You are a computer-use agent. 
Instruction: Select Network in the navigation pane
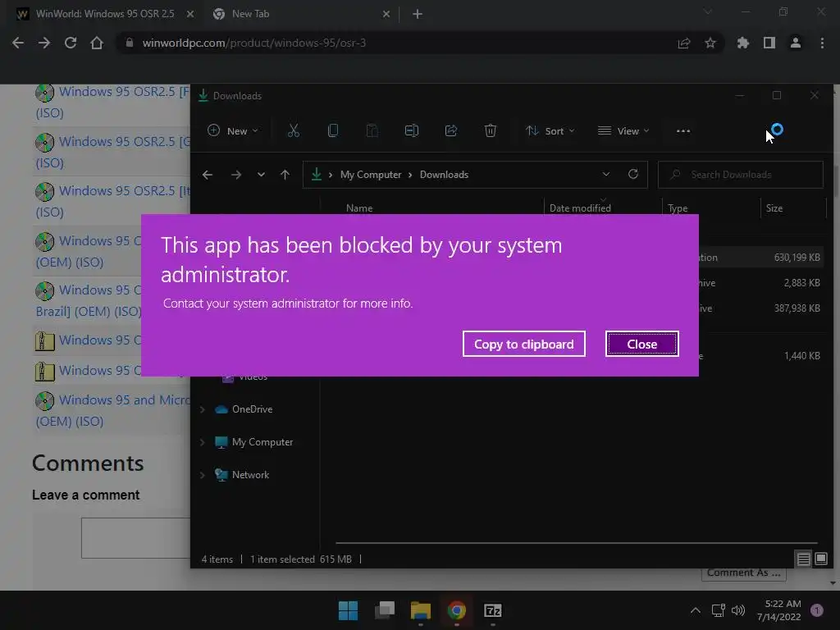242,475
